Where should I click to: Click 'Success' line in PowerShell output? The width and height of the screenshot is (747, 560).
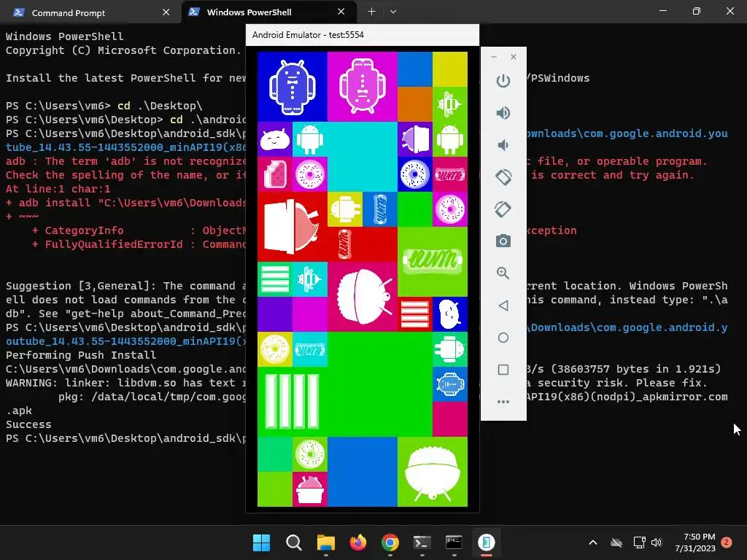pos(28,424)
